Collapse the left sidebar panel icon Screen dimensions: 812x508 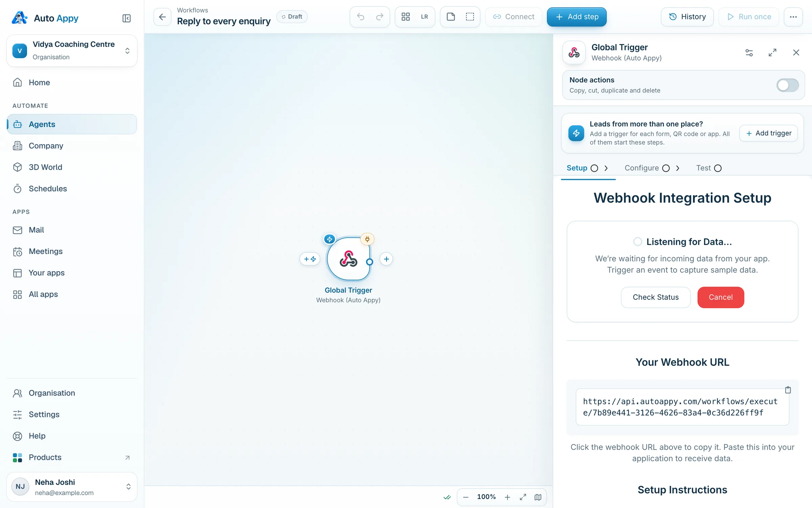click(x=127, y=18)
